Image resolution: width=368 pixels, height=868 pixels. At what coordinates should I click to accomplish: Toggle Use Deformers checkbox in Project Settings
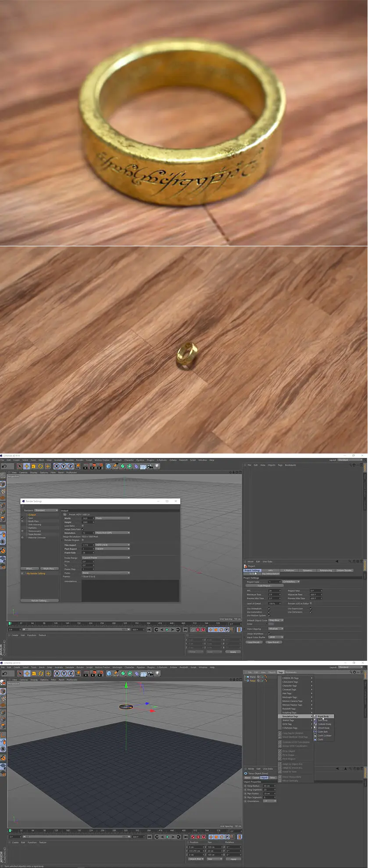click(311, 612)
